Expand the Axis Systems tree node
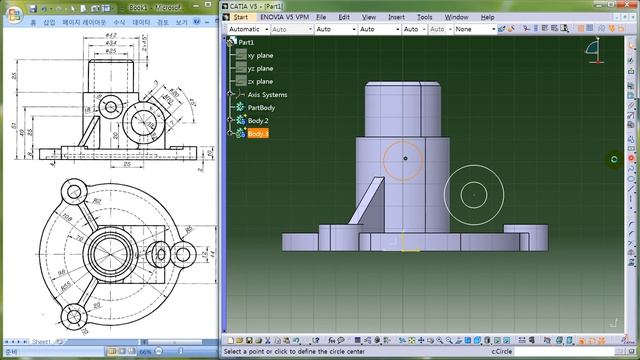 230,94
